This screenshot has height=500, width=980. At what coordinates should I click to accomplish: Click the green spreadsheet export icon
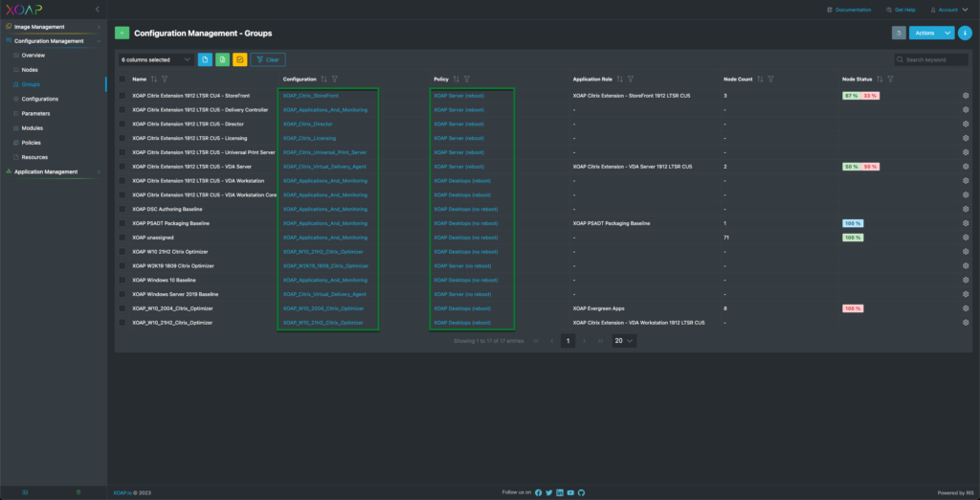coord(222,59)
